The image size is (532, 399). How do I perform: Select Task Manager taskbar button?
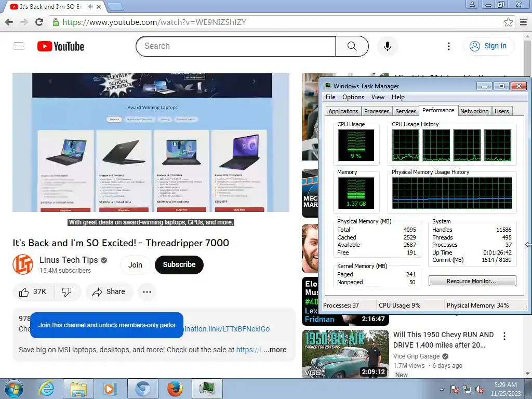(207, 389)
